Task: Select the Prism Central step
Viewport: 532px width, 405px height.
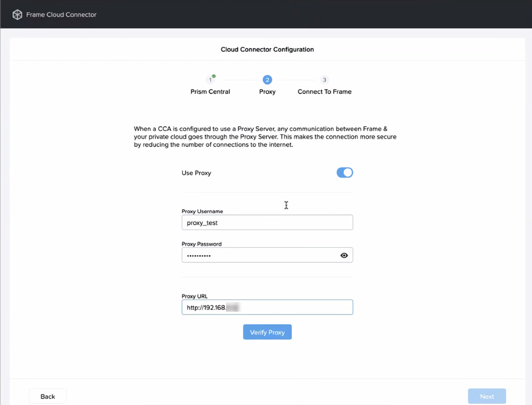Action: 210,91
